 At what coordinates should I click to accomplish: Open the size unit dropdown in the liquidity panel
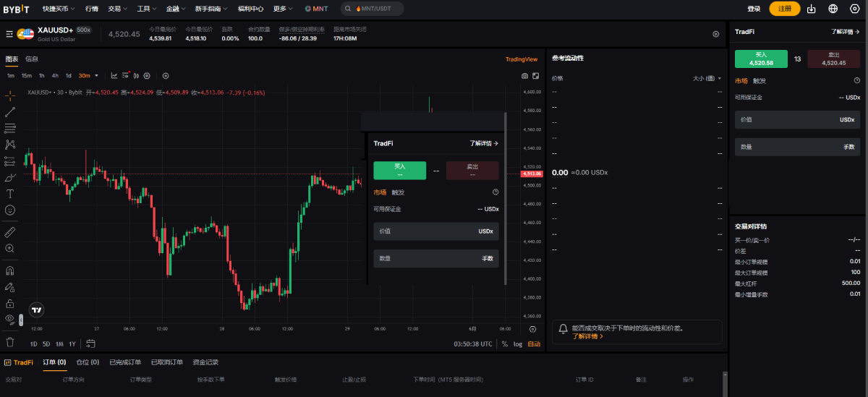pos(707,78)
